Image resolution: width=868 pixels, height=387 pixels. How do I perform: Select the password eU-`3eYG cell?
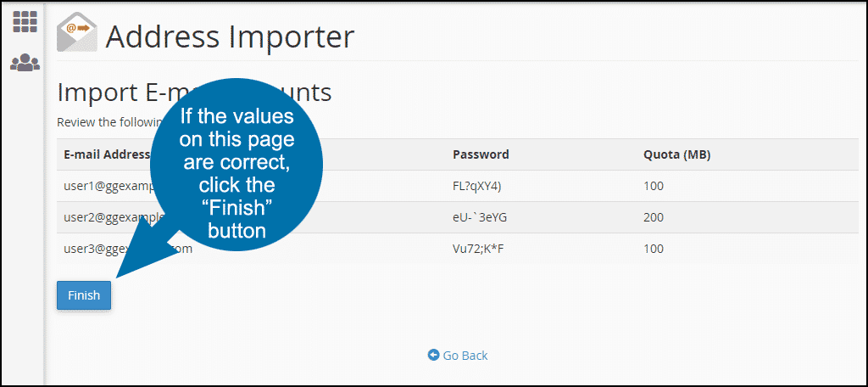pos(480,217)
